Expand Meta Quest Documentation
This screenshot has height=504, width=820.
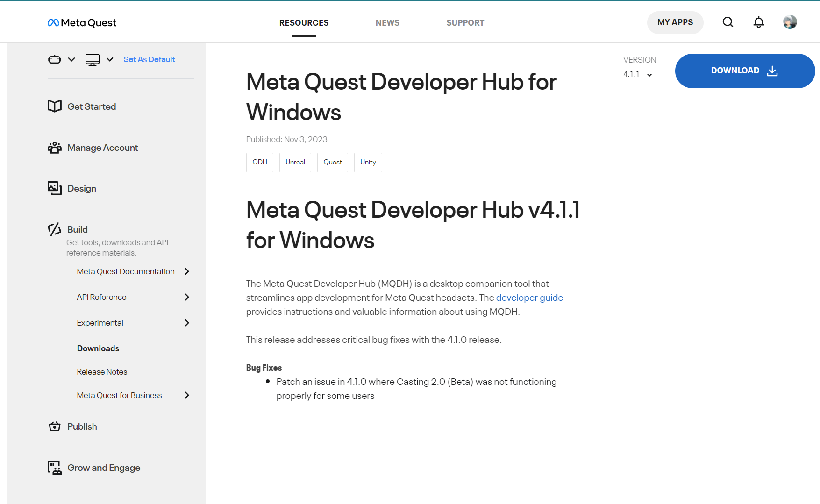click(x=125, y=271)
